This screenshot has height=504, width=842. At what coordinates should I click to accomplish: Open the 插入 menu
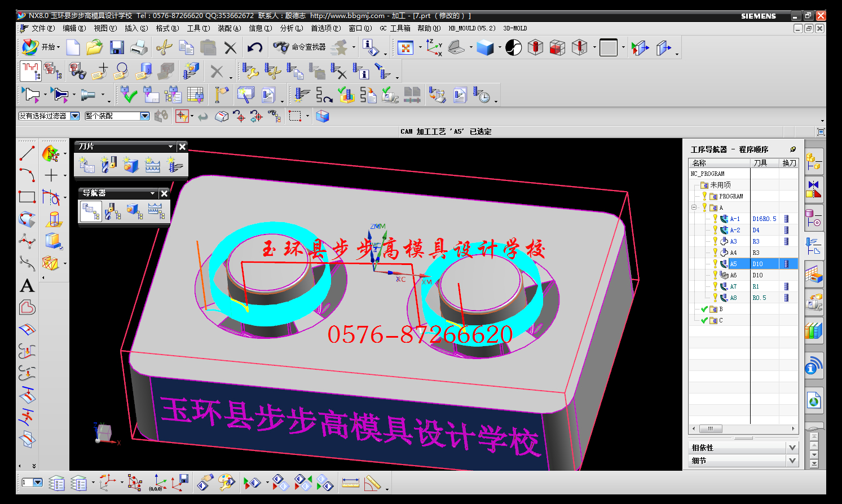(x=136, y=28)
